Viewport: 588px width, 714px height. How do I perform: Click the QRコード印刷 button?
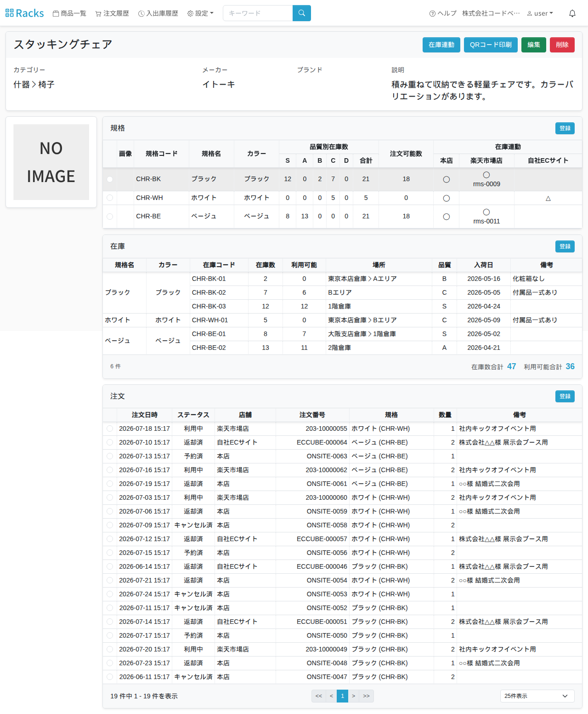point(491,45)
